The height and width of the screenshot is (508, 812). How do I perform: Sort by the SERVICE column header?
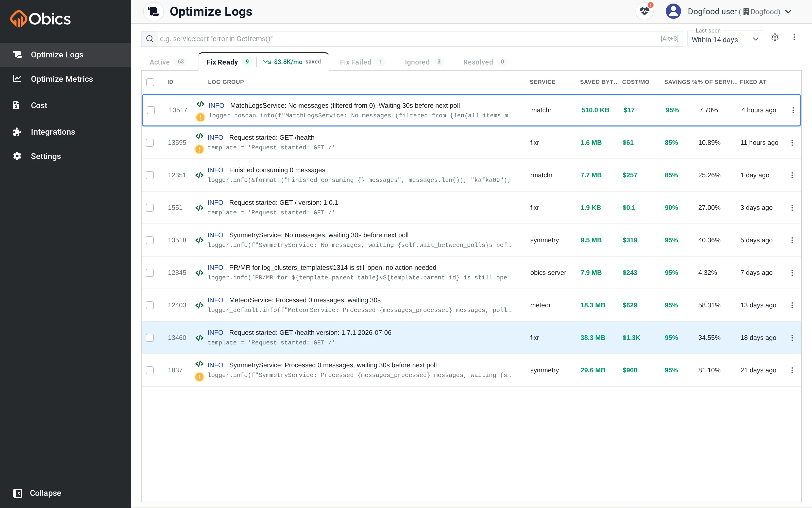click(542, 82)
